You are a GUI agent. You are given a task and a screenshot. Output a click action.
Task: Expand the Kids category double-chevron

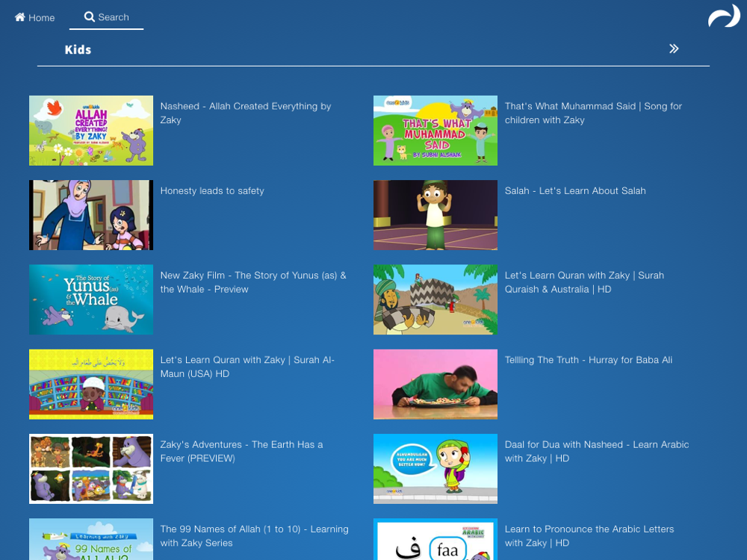pyautogui.click(x=674, y=49)
